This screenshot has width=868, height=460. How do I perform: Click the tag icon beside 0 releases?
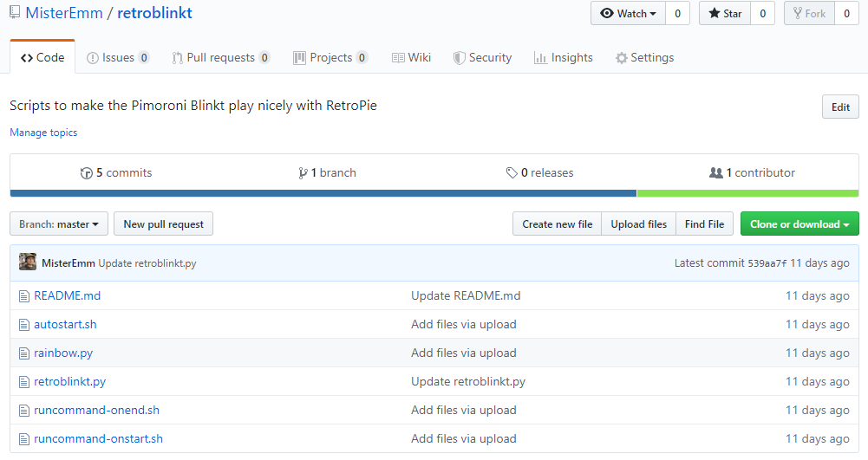click(512, 173)
